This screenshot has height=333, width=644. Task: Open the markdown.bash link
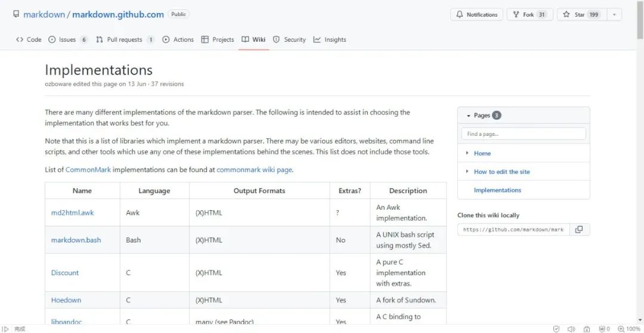click(x=76, y=240)
